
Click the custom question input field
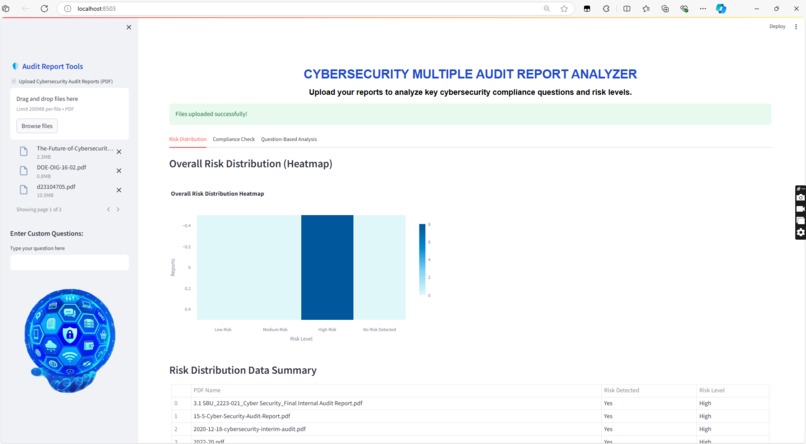pyautogui.click(x=69, y=263)
